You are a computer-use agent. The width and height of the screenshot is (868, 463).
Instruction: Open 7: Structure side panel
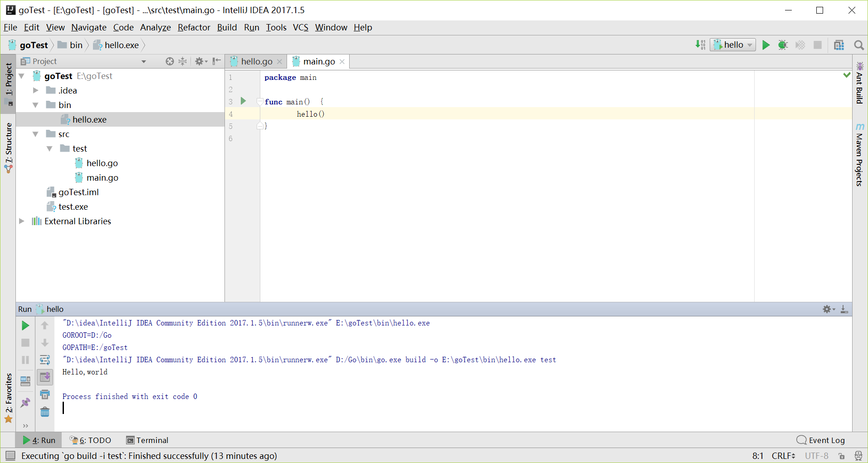(x=9, y=148)
